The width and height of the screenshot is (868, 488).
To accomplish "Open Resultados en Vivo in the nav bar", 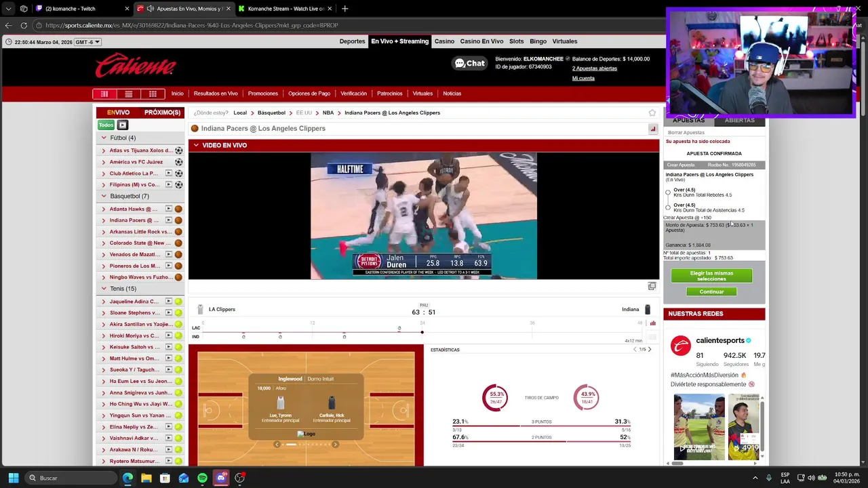I will coord(216,94).
